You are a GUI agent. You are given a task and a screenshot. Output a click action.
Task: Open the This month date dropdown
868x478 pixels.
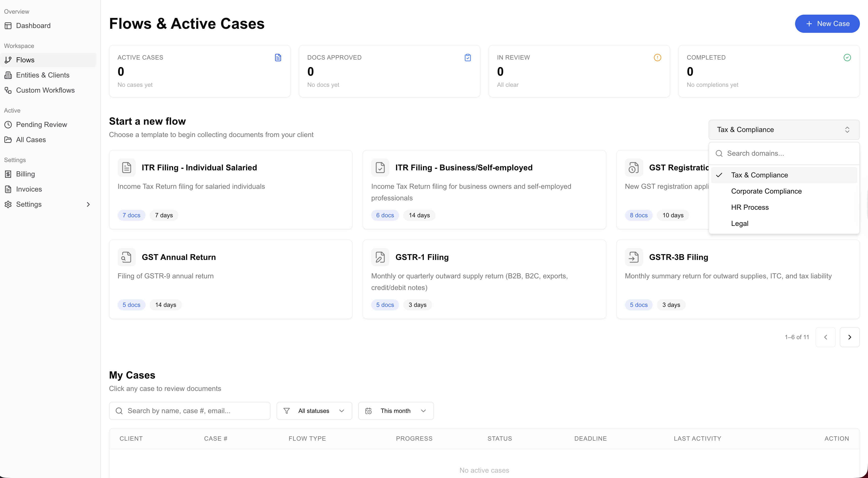396,411
